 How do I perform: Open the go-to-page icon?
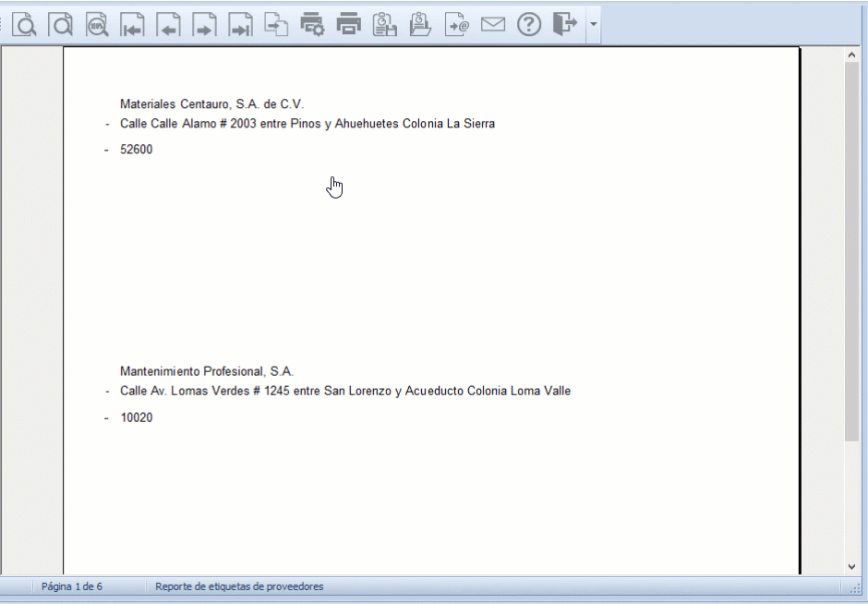(x=276, y=25)
